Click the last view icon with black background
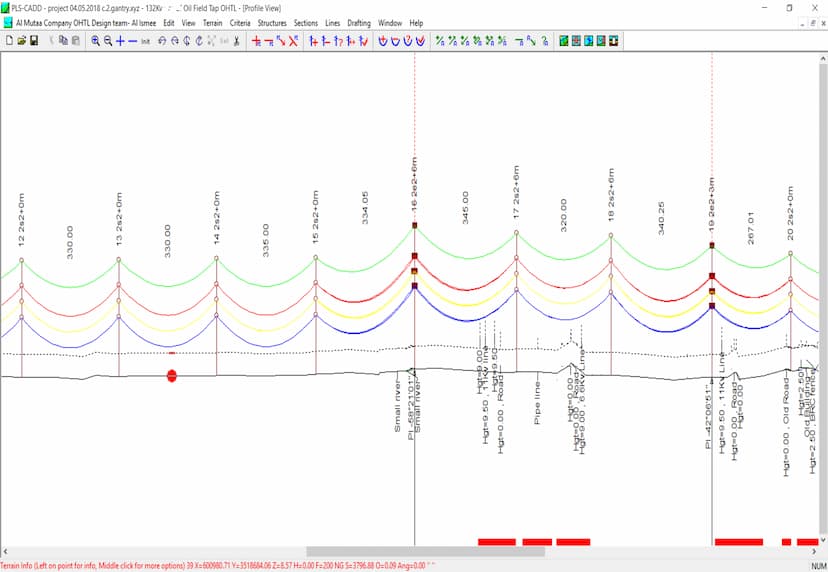Viewport: 828px width, 572px height. [614, 41]
